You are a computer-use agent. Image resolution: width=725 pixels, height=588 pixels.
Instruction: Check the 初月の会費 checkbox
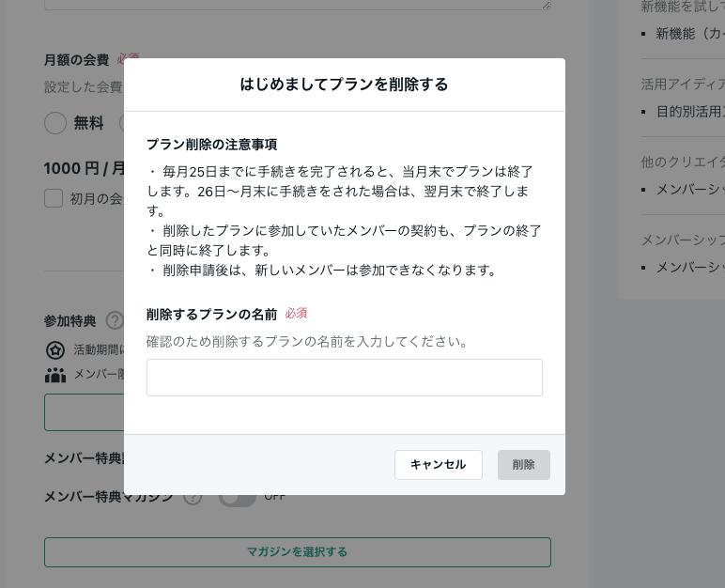[54, 198]
